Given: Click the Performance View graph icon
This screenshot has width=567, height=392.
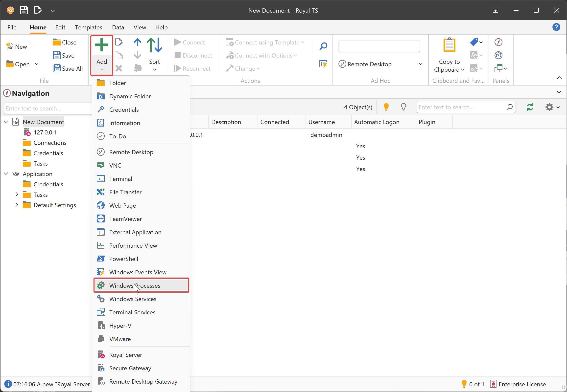Looking at the screenshot, I should [x=101, y=245].
